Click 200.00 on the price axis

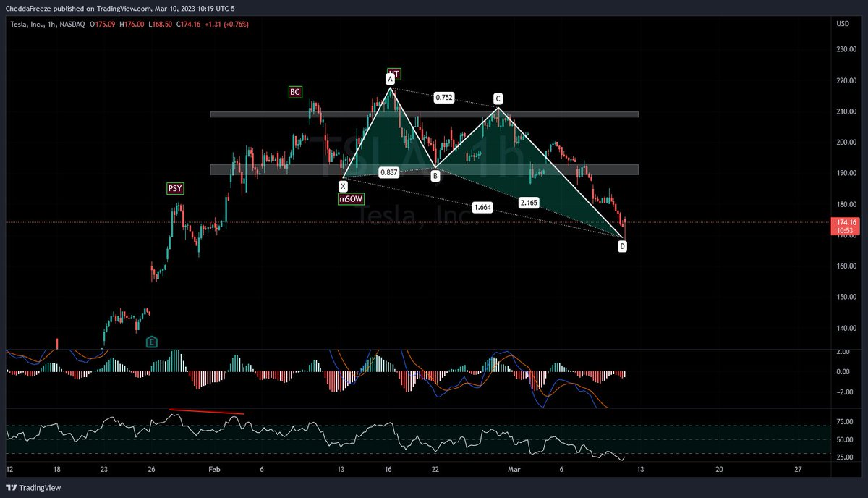pyautogui.click(x=846, y=143)
